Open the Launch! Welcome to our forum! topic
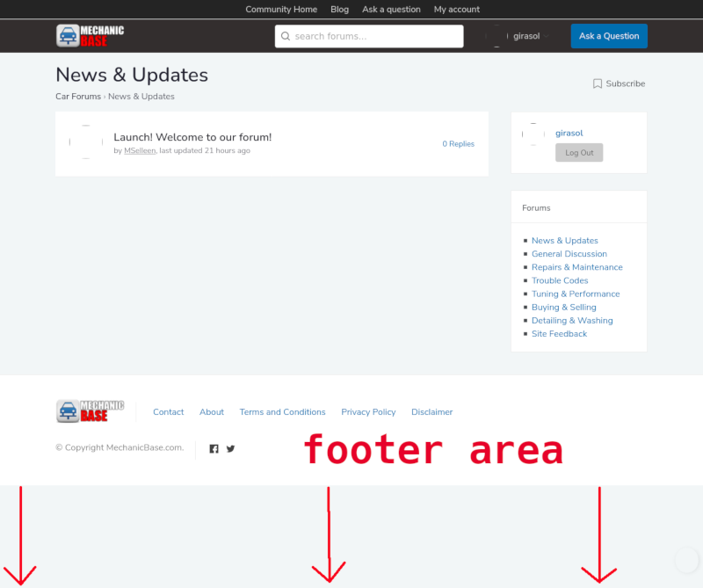Viewport: 703px width, 588px height. click(x=192, y=137)
